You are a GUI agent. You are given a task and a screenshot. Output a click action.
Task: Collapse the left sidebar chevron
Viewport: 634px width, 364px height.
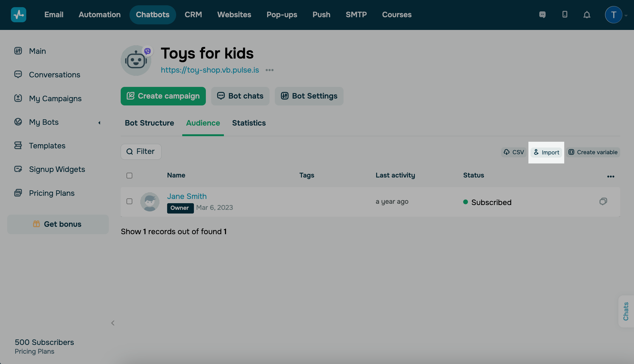click(x=113, y=323)
